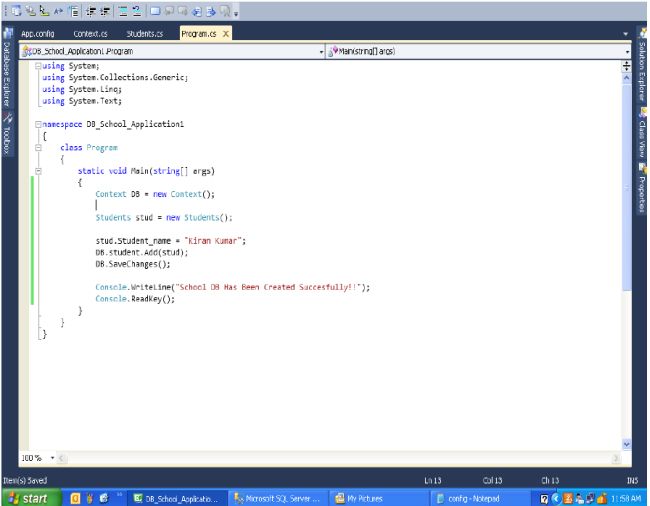
Task: Collapse the Main method block
Action: pos(38,171)
